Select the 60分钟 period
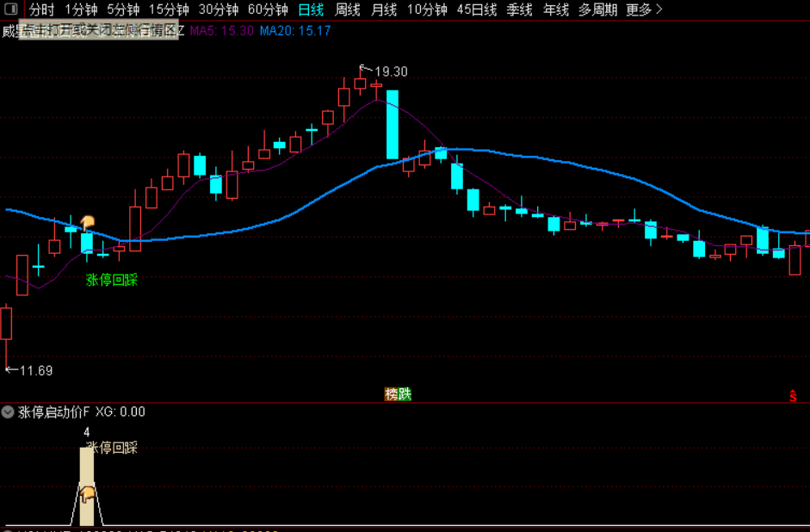Screen dimensions: 810x532 coord(268,9)
